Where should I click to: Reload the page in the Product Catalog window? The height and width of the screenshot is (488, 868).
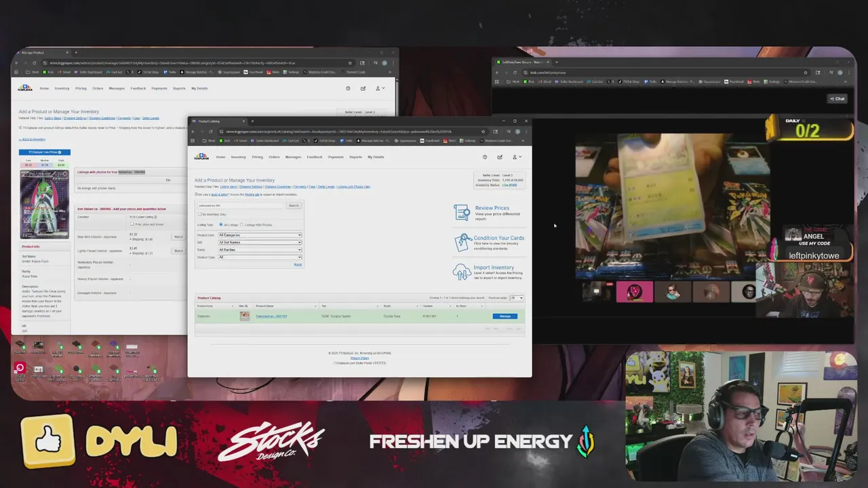point(212,131)
